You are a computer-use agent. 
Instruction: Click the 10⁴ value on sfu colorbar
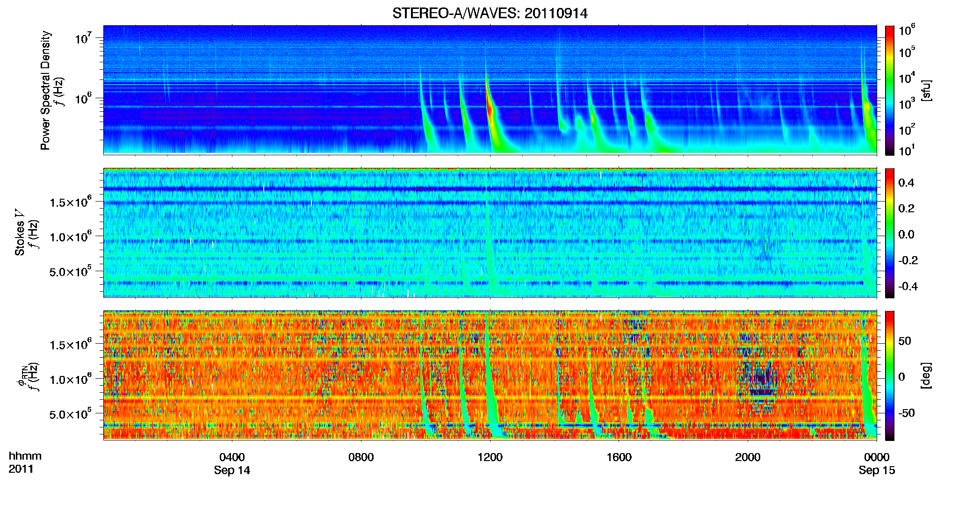pos(907,78)
